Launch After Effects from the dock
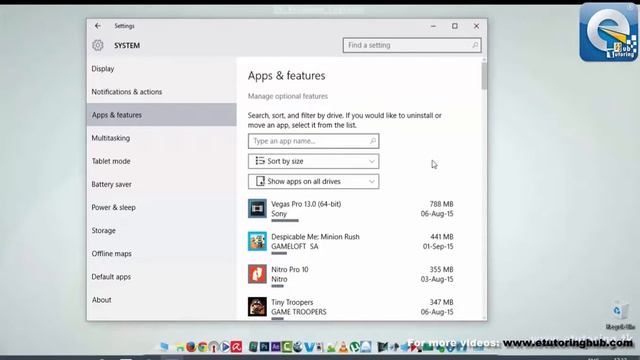This screenshot has width=640, height=360. pyautogui.click(x=276, y=347)
